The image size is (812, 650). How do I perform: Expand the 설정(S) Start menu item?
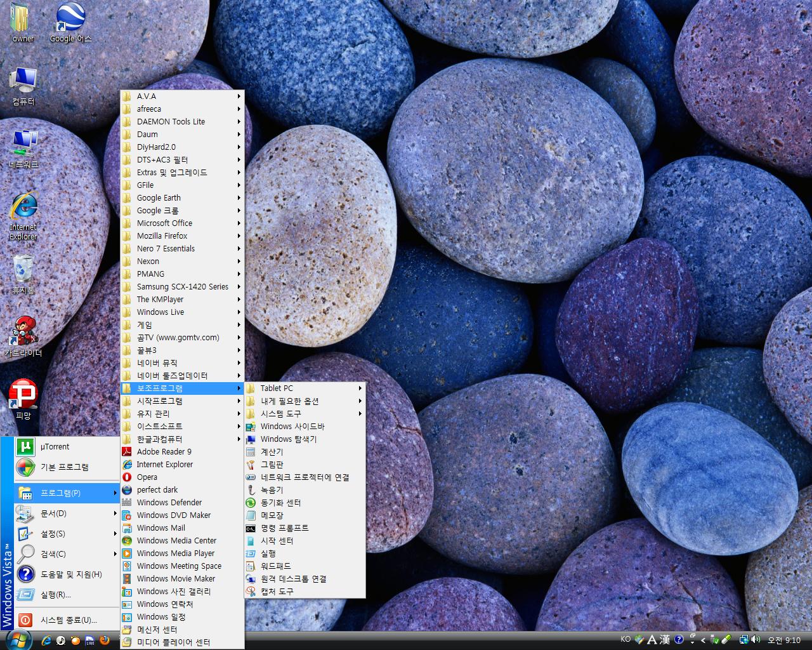[67, 533]
